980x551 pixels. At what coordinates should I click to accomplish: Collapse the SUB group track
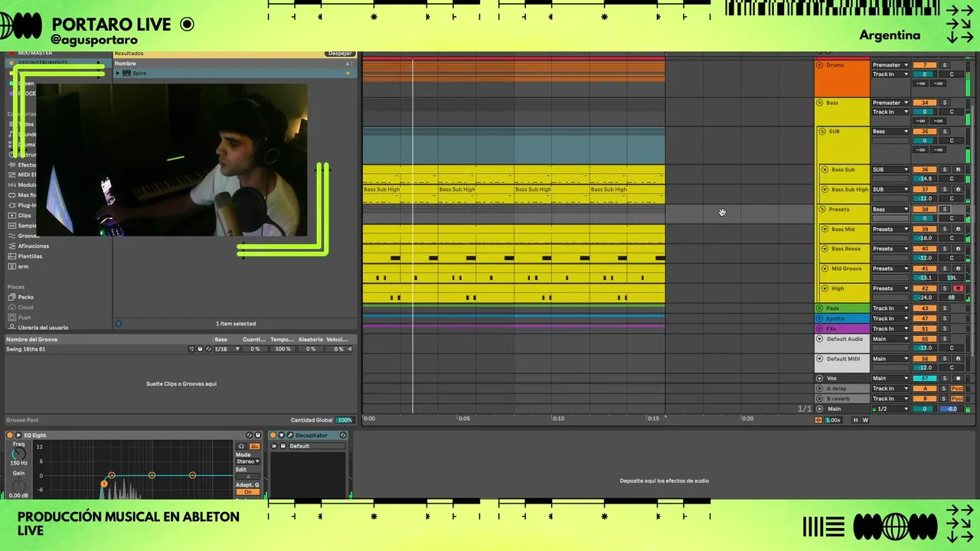tap(822, 132)
